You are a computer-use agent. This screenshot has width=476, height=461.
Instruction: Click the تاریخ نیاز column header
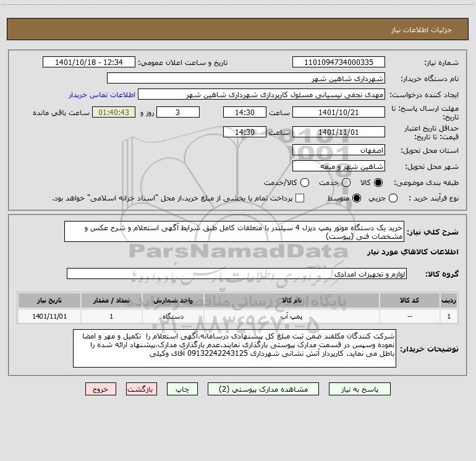(49, 300)
